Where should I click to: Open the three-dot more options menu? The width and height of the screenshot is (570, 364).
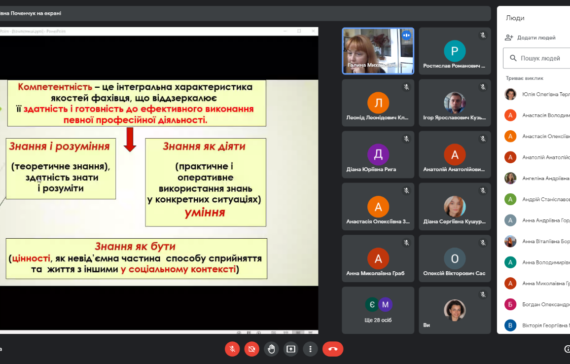click(310, 349)
